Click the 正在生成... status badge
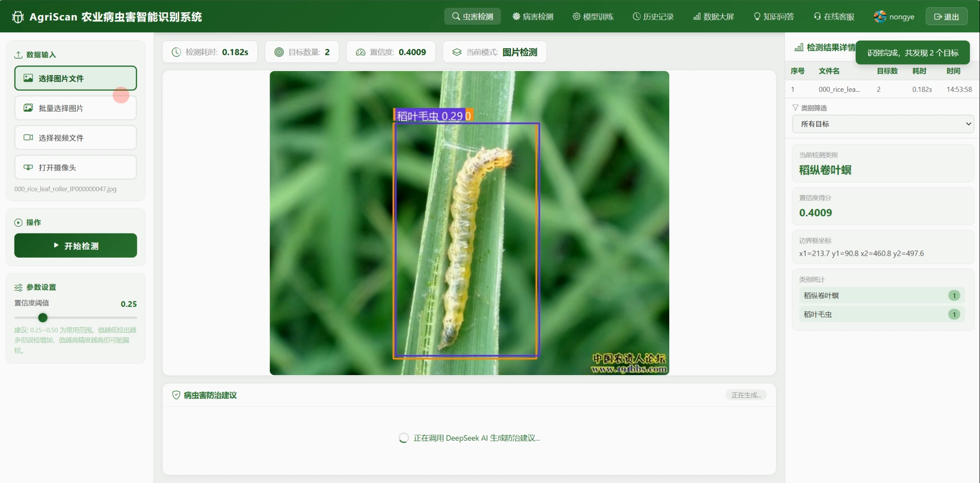 pos(746,395)
